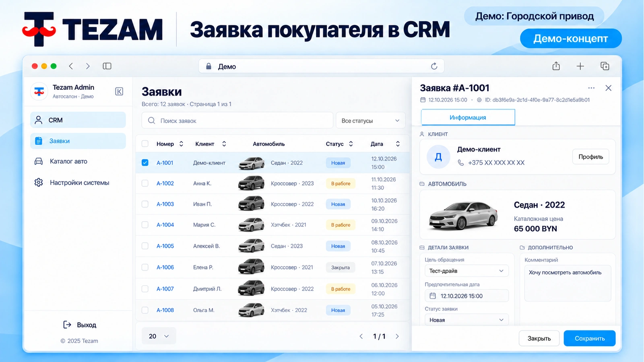This screenshot has height=362, width=644.
Task: Click the Tezam Admin logo avatar
Action: (39, 91)
